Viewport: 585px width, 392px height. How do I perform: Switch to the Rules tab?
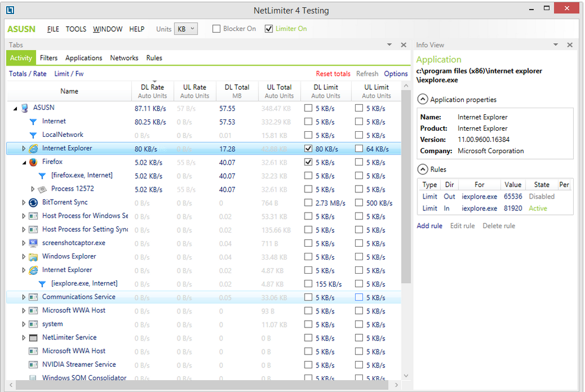point(154,58)
